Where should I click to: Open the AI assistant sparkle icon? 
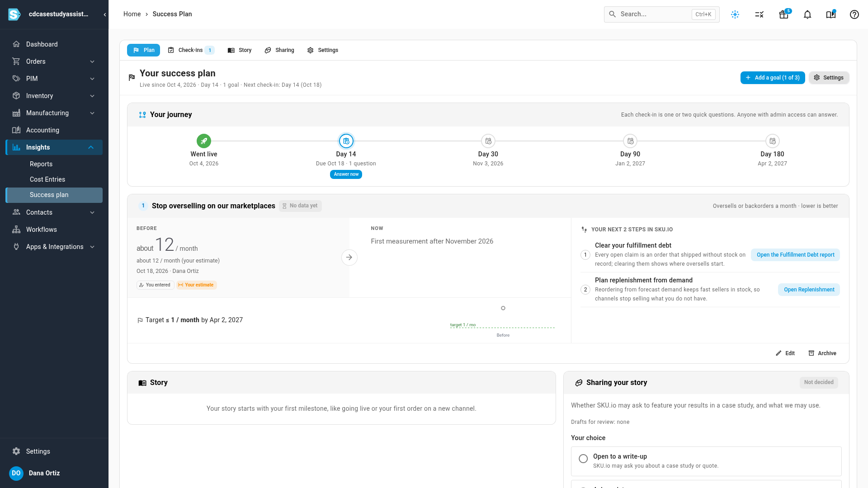[735, 14]
